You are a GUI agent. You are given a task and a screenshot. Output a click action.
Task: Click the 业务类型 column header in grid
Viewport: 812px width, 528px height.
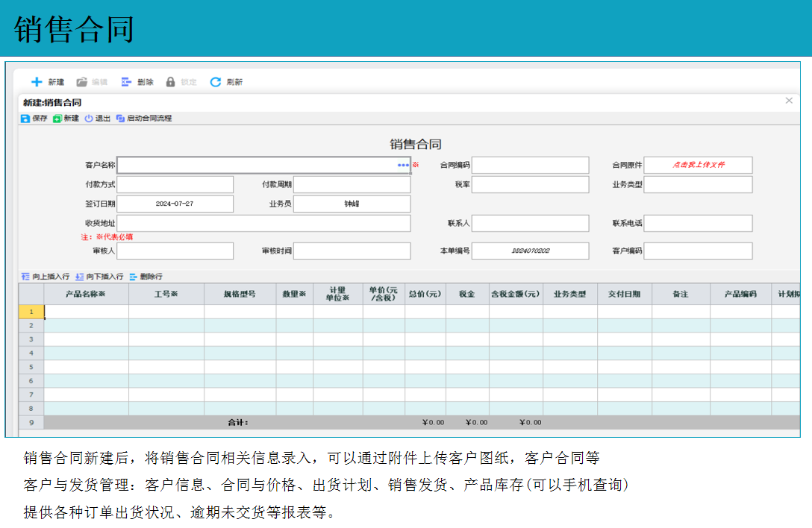point(570,294)
